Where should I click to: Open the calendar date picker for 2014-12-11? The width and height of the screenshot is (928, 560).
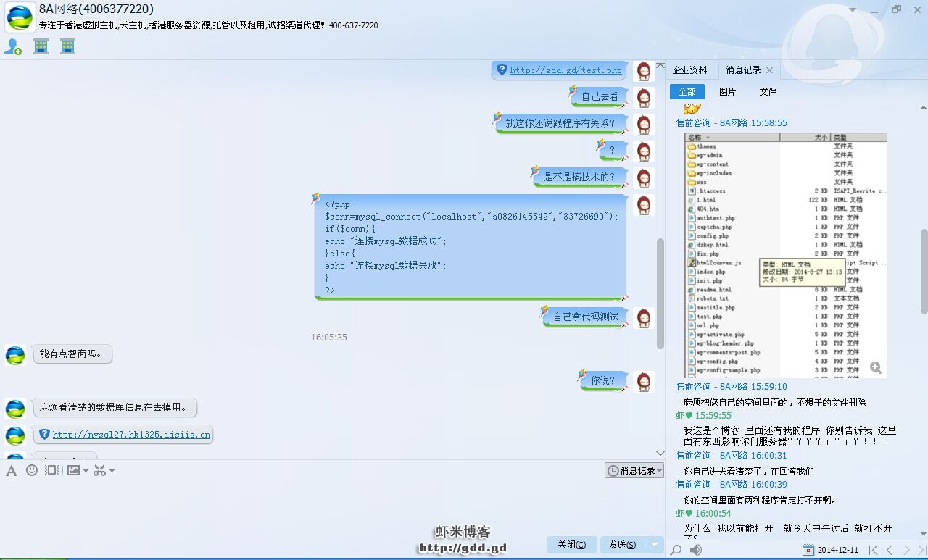click(808, 550)
